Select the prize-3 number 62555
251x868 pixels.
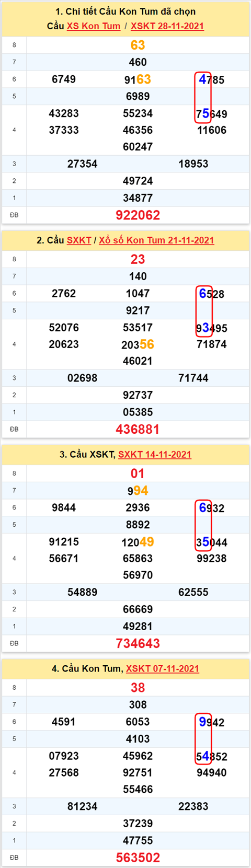click(193, 593)
